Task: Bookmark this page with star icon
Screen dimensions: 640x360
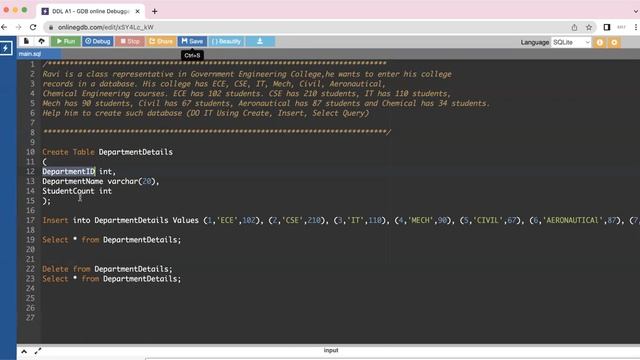Action: pos(589,27)
